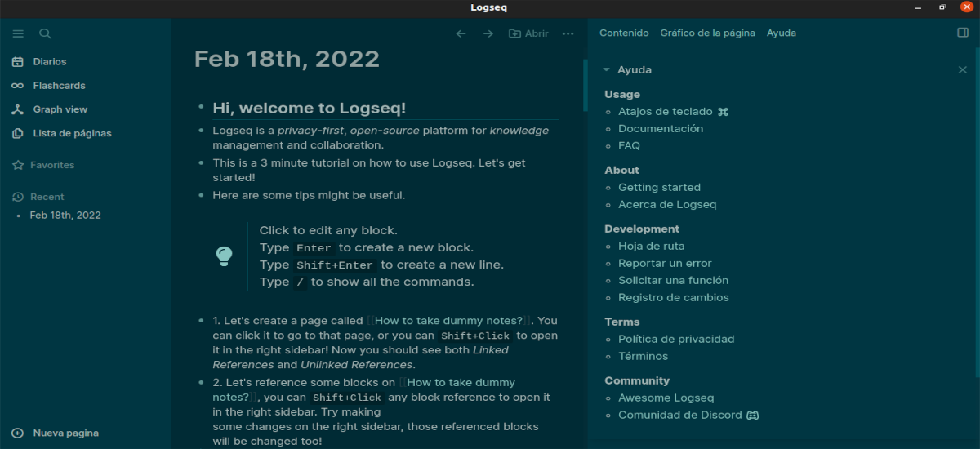Click the Nueva pagina plus icon
This screenshot has width=980, height=449.
click(x=18, y=433)
